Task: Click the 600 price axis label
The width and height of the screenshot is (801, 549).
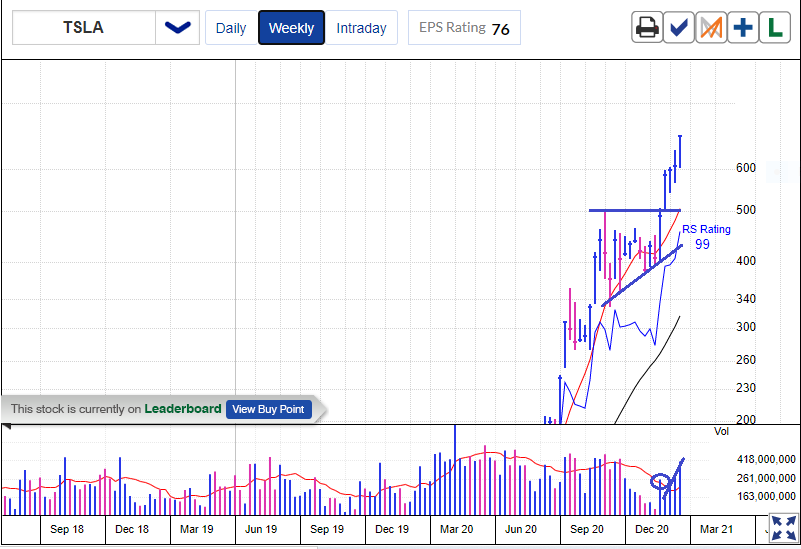Action: click(746, 168)
